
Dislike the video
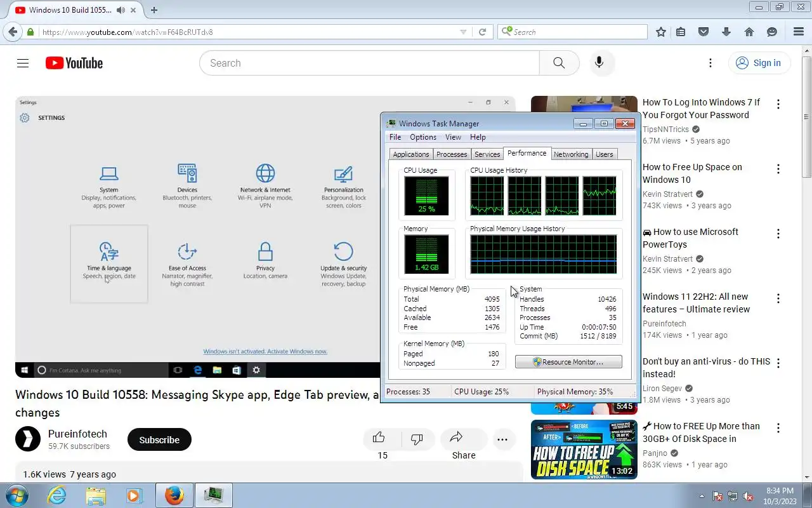[x=417, y=439]
